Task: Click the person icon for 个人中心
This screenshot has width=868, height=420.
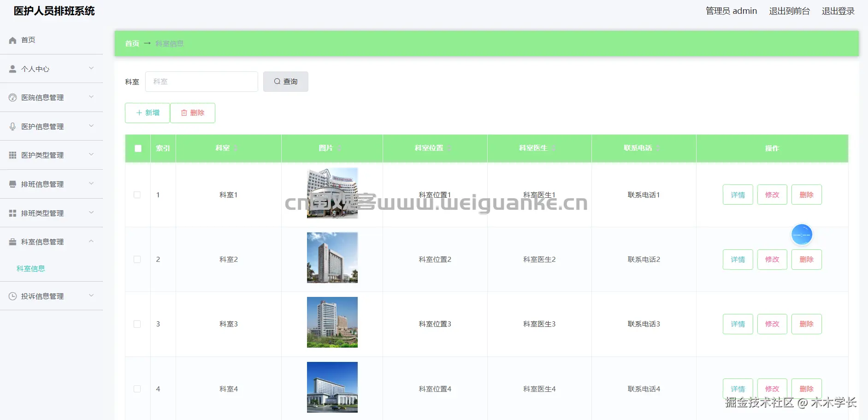Action: click(13, 69)
